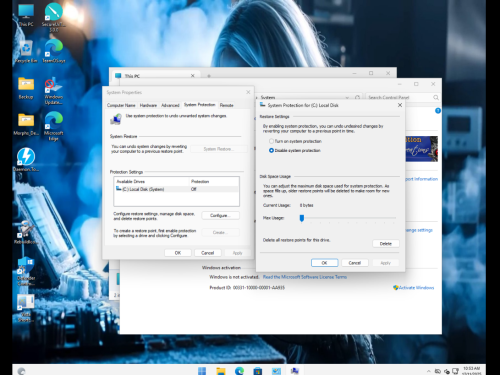500x375 pixels.
Task: Switch to the Computer Name tab
Action: [x=121, y=105]
